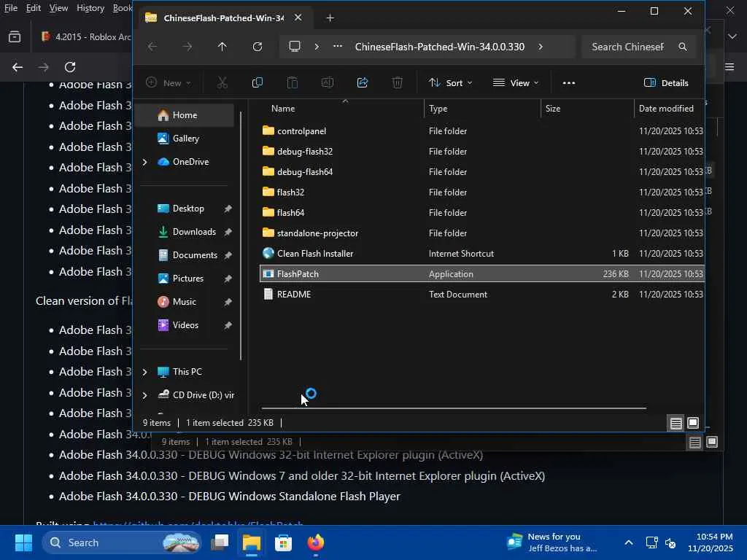
Task: Open Microsoft Store from taskbar
Action: click(284, 542)
